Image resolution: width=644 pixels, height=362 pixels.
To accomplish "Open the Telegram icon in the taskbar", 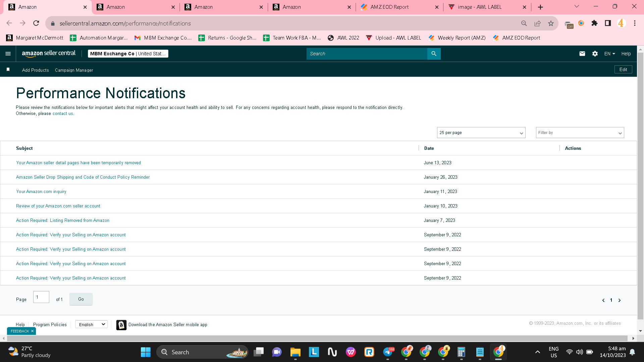I will pyautogui.click(x=388, y=352).
